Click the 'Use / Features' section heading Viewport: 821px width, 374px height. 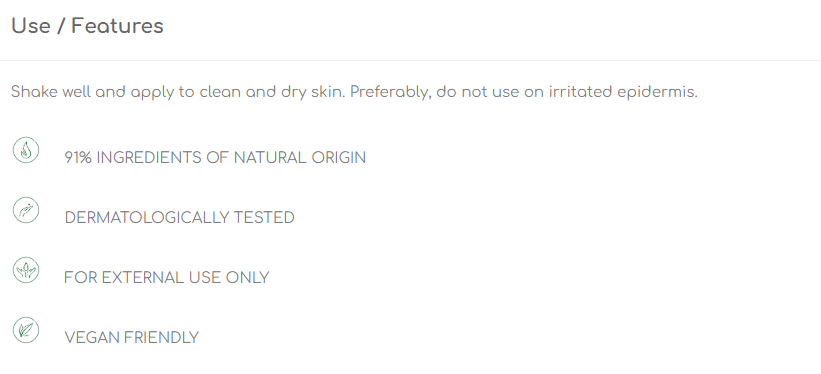(x=87, y=26)
